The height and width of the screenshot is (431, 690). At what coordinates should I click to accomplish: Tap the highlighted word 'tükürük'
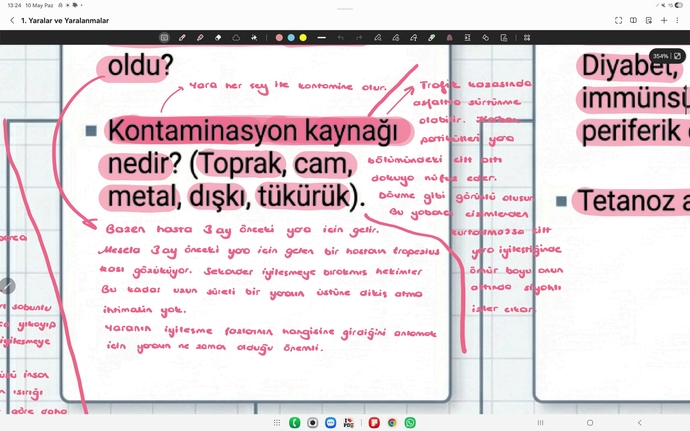coord(304,196)
